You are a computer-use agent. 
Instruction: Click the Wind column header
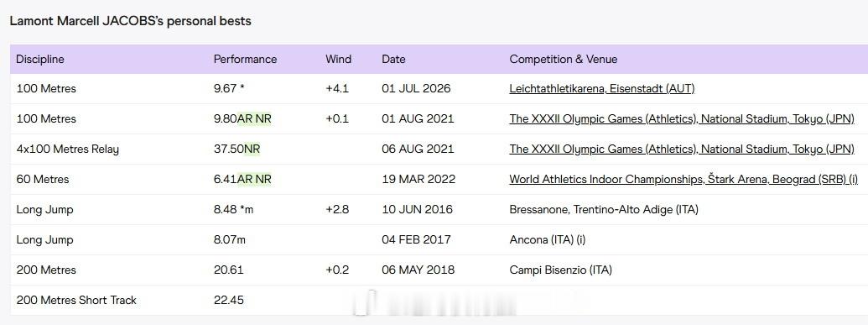click(338, 59)
